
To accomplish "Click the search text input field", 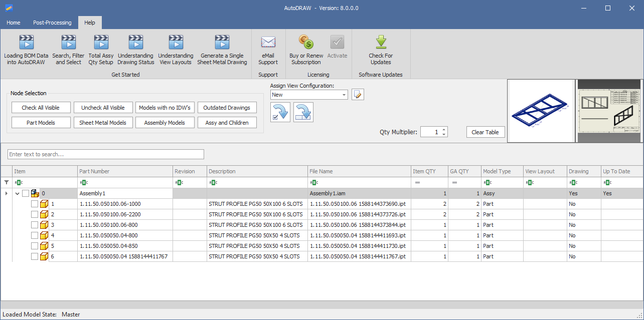I will [106, 154].
